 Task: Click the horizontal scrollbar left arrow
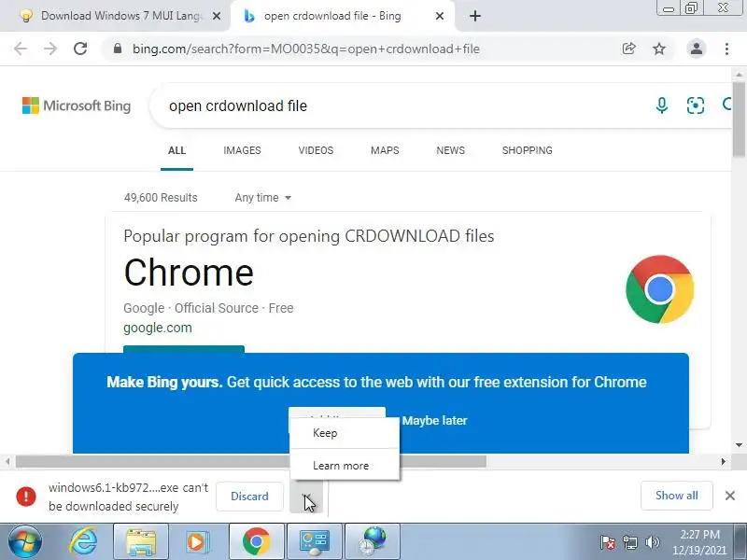pyautogui.click(x=7, y=461)
